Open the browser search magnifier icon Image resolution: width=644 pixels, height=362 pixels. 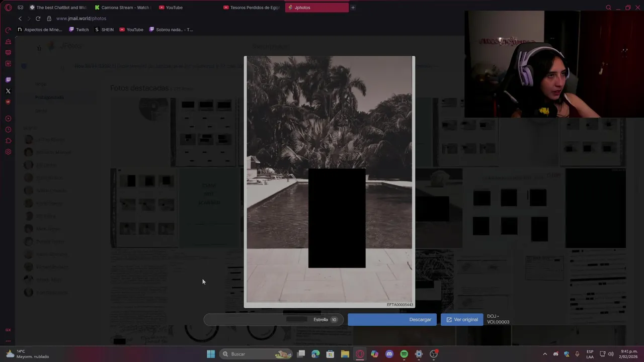coord(608,8)
